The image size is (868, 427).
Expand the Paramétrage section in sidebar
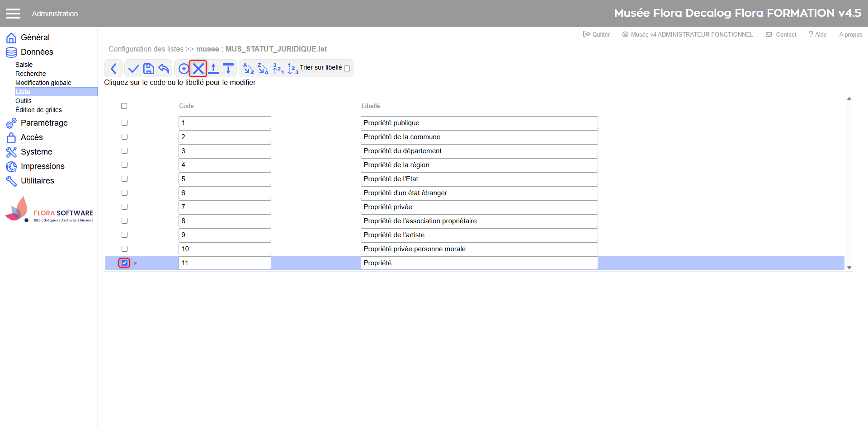coord(44,123)
